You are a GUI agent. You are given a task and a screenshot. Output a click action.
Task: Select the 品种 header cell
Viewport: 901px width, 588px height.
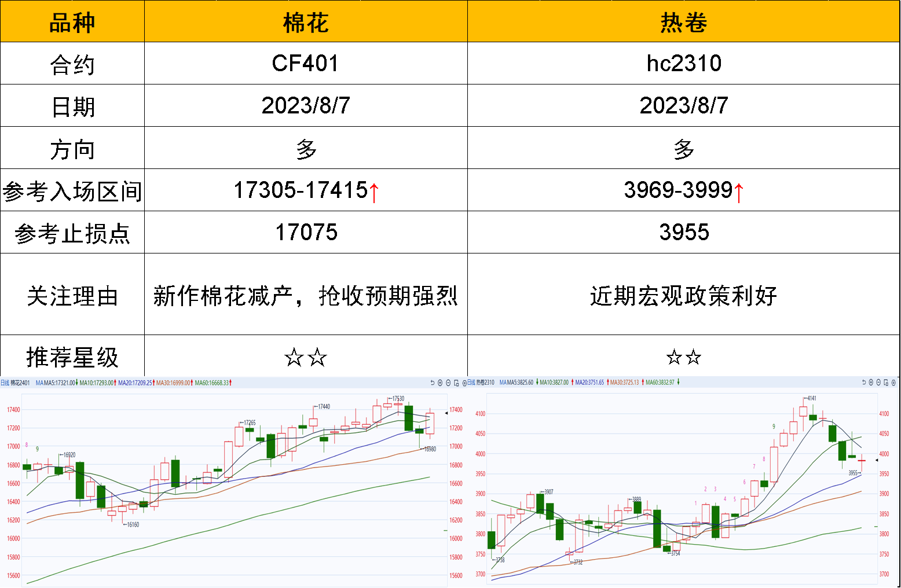tap(72, 23)
